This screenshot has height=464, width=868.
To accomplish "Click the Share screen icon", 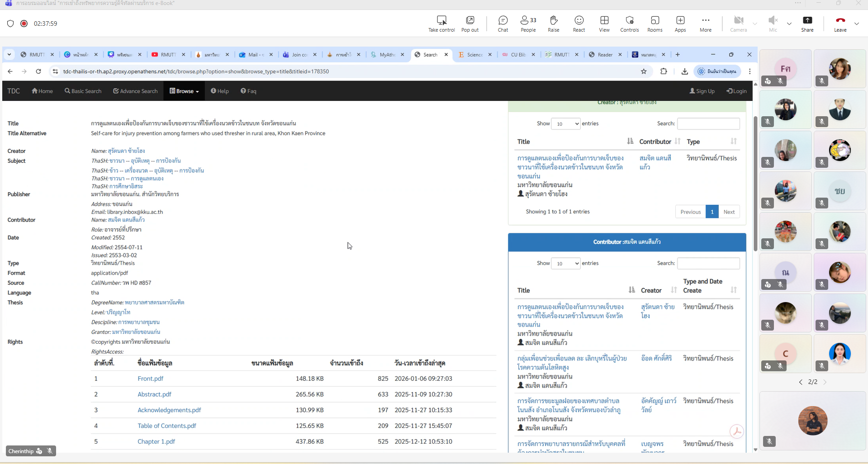I will pyautogui.click(x=807, y=24).
